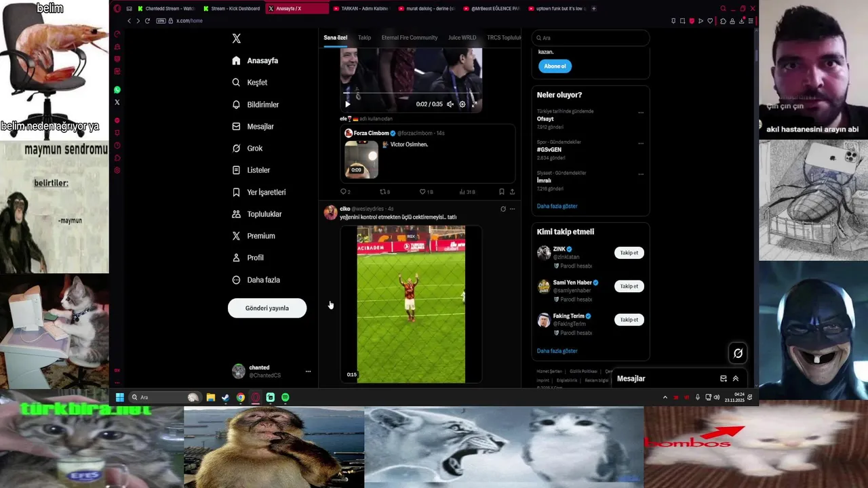Open the Forza Cimbom quoted post thumbnail

tap(361, 159)
